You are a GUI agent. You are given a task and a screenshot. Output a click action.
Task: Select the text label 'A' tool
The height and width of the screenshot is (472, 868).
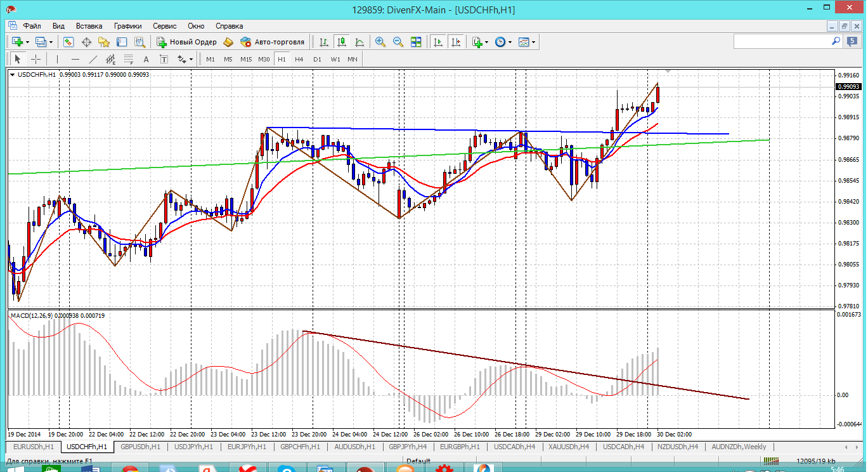pos(146,59)
